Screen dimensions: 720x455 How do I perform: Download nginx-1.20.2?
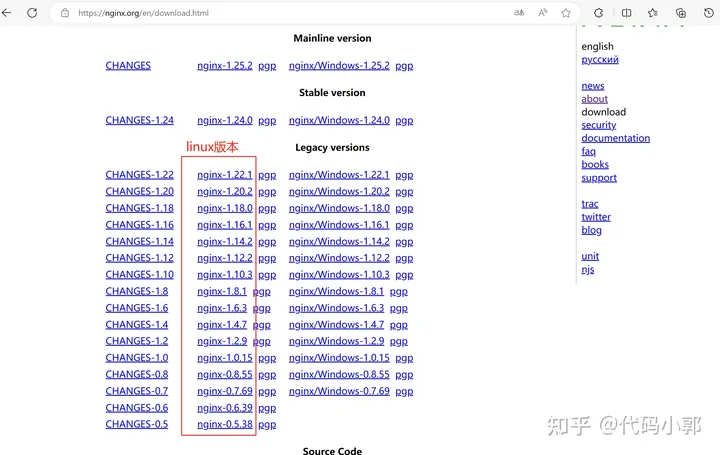pyautogui.click(x=225, y=191)
